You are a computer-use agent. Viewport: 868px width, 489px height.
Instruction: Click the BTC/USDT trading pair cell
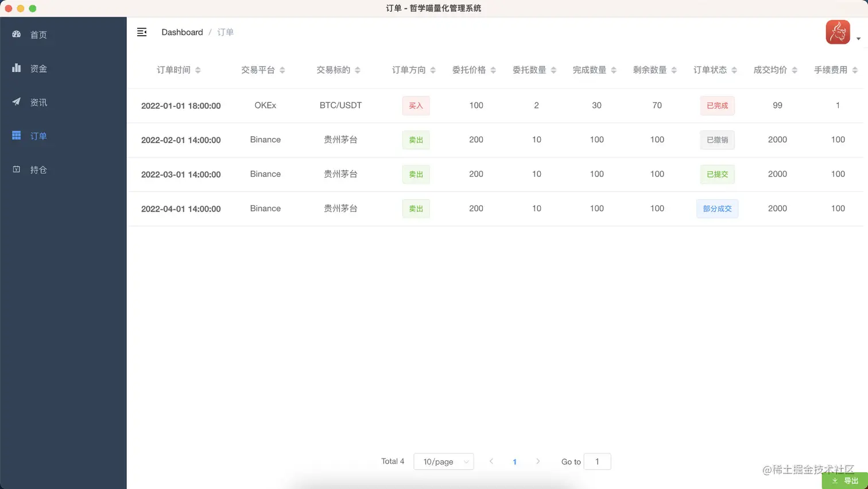coord(340,105)
